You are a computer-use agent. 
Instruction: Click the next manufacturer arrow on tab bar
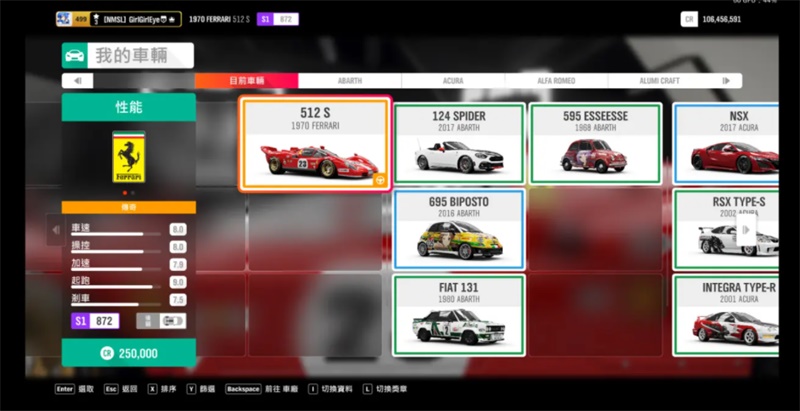coord(726,81)
